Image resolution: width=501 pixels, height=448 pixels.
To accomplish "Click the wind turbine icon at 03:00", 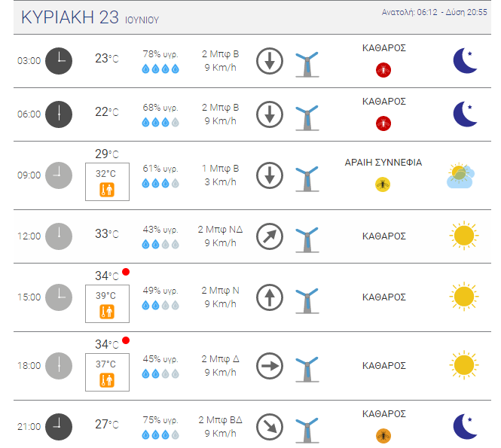I will click(307, 64).
